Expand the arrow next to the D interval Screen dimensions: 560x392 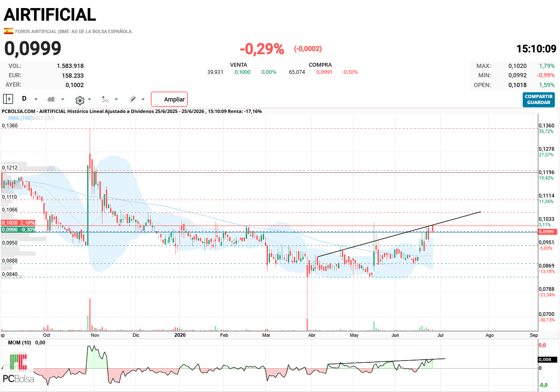pos(36,99)
